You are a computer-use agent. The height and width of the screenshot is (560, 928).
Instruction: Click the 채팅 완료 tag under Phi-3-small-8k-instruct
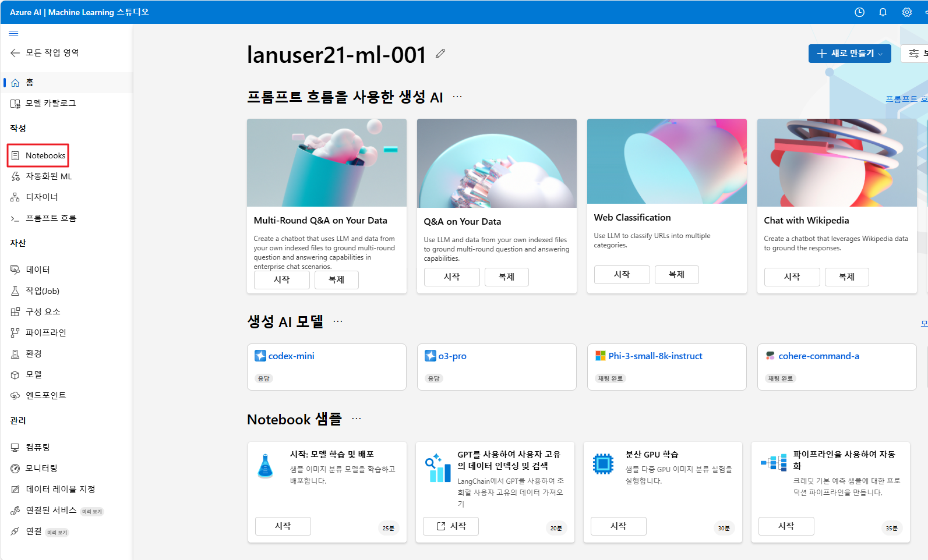click(611, 378)
